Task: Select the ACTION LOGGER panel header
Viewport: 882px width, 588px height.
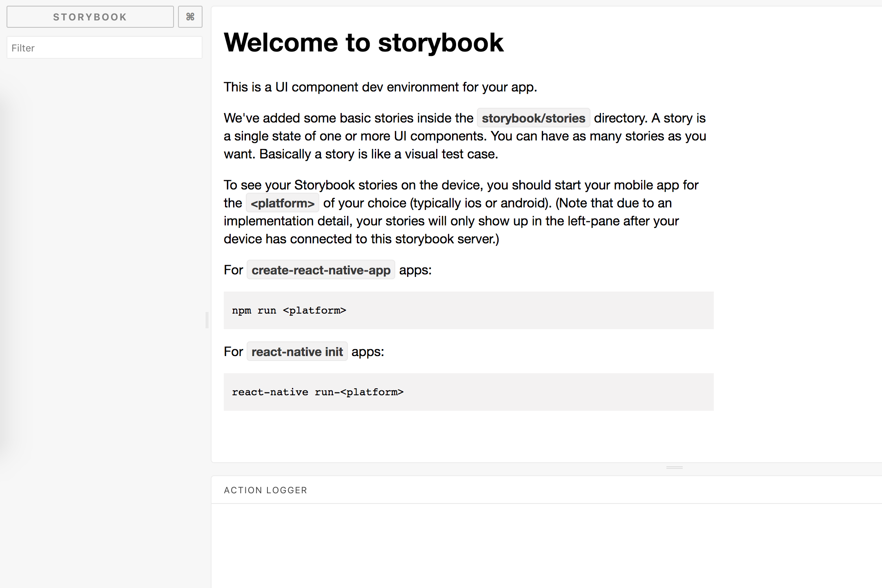Action: click(x=265, y=490)
